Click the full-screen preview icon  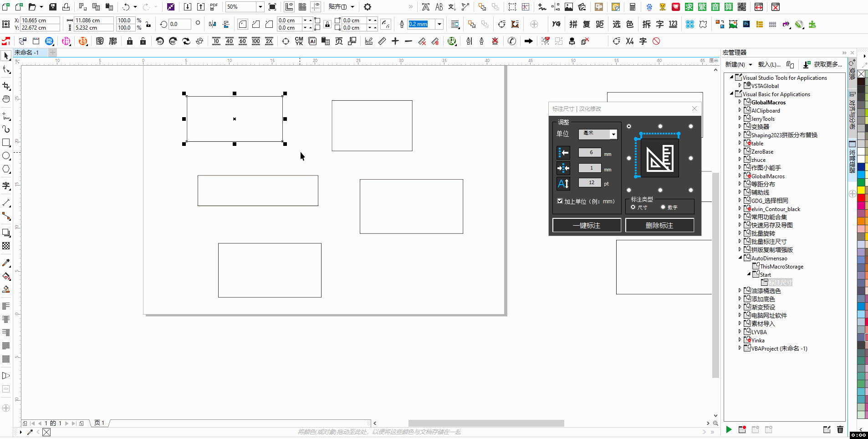[x=272, y=7]
